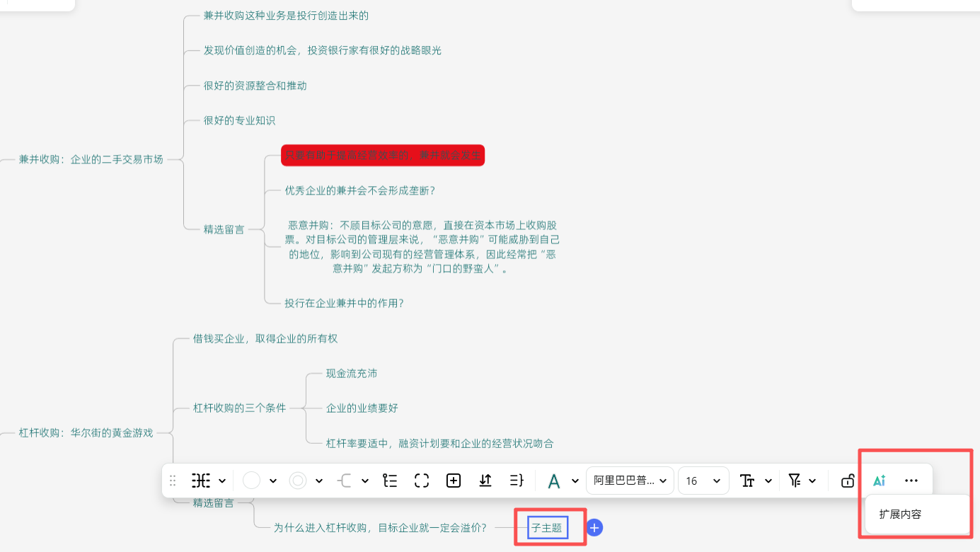Screen dimensions: 980x552
Task: Click the frame selection icon on the toolbar
Action: coord(422,481)
